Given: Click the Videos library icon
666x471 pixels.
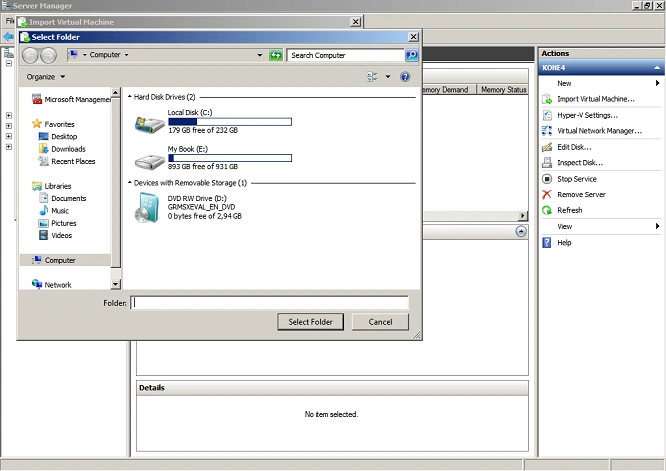Looking at the screenshot, I should [x=43, y=235].
